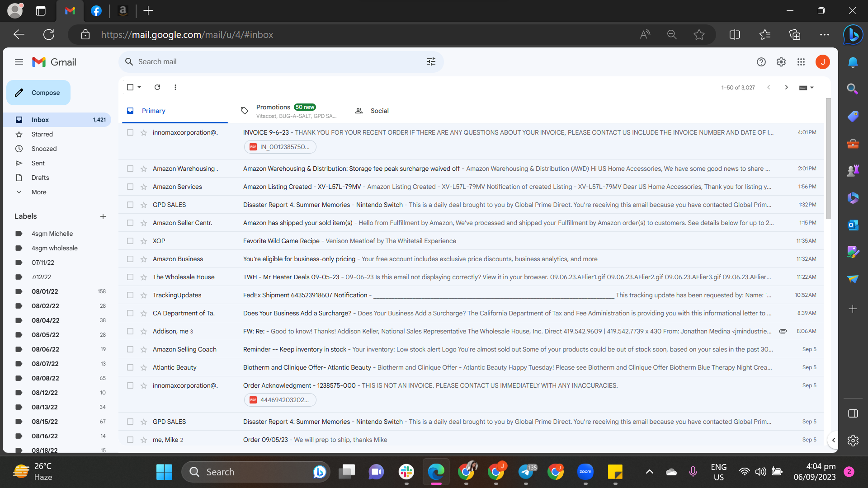Add this page to favorites

699,34
